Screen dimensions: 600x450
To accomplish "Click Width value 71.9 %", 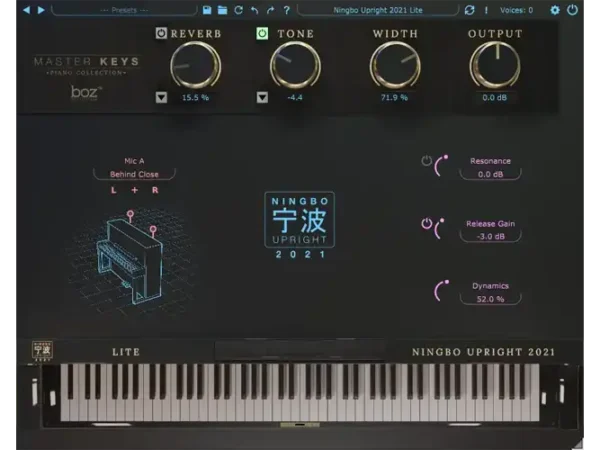I will tap(395, 98).
